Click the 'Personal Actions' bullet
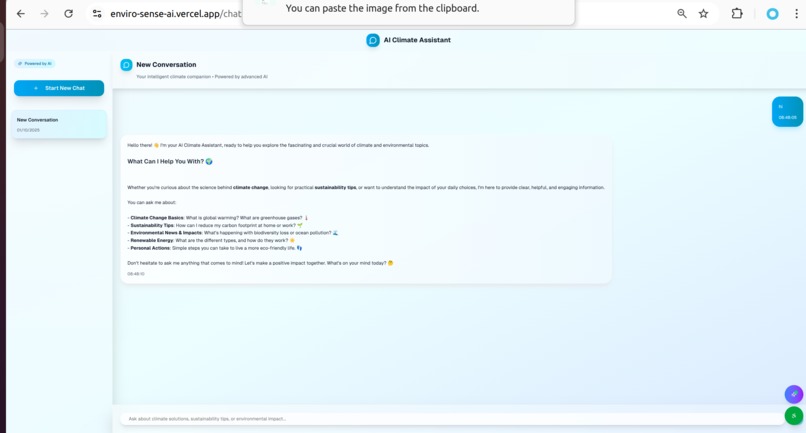 [x=215, y=248]
